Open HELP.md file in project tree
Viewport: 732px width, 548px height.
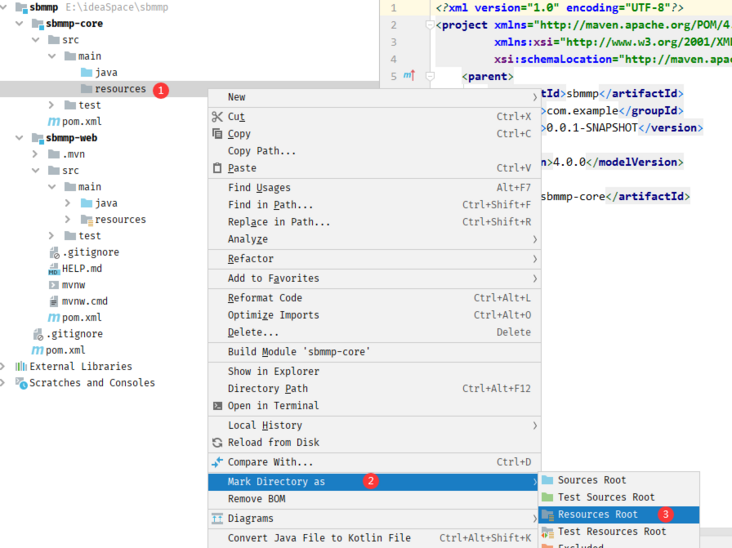(x=81, y=269)
